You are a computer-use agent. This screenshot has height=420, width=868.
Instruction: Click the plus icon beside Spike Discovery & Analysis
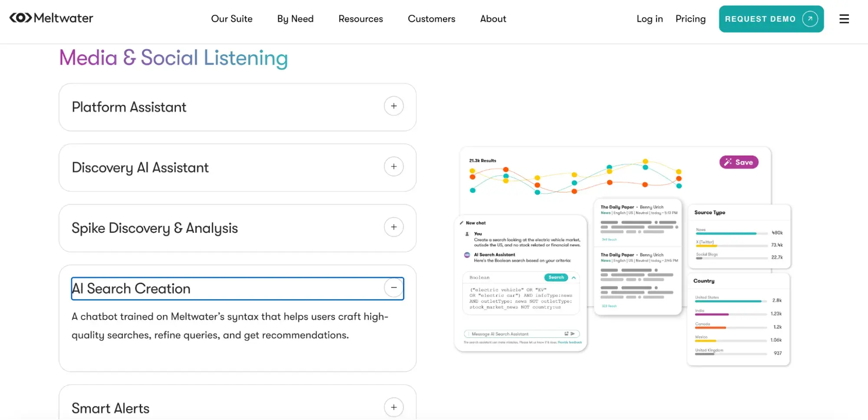pyautogui.click(x=393, y=227)
